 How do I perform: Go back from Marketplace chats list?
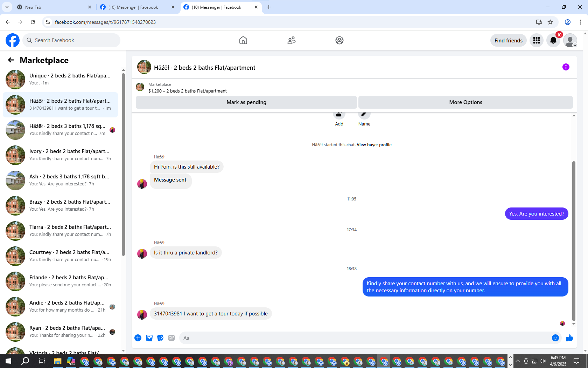(x=11, y=60)
